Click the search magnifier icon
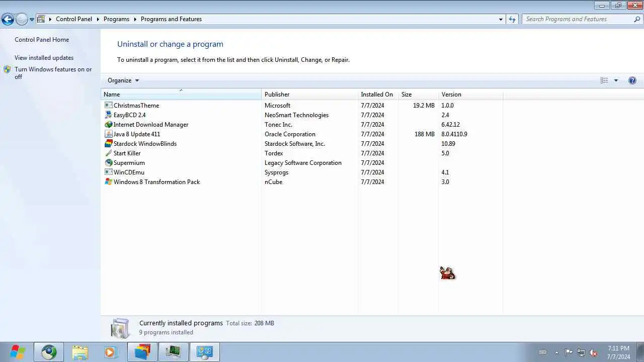This screenshot has width=644, height=362. click(x=637, y=19)
